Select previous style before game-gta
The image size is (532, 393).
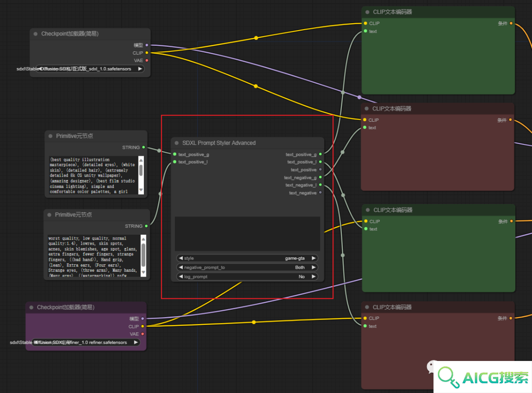[181, 258]
